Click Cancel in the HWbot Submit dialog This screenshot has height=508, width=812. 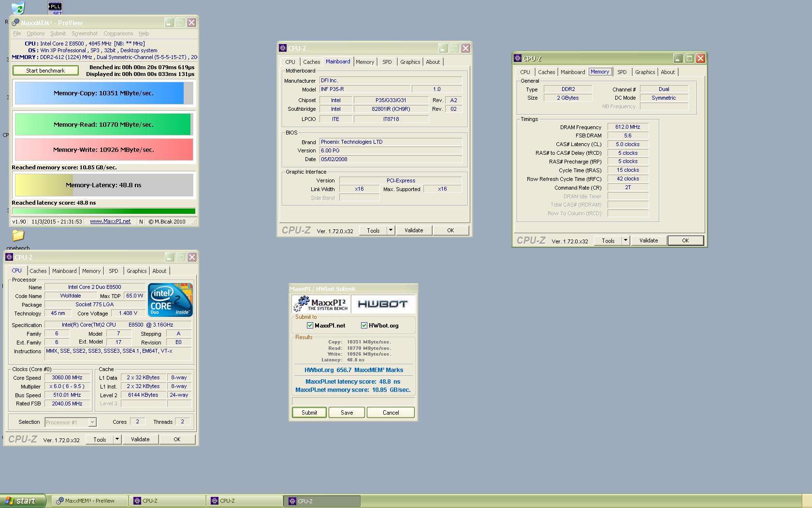tap(391, 413)
